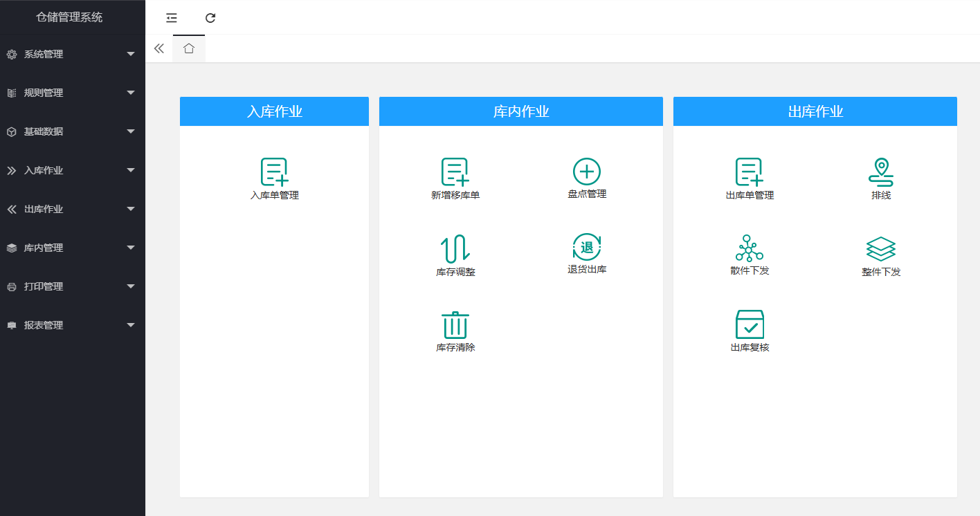Toggle the sidebar collapse button

172,18
